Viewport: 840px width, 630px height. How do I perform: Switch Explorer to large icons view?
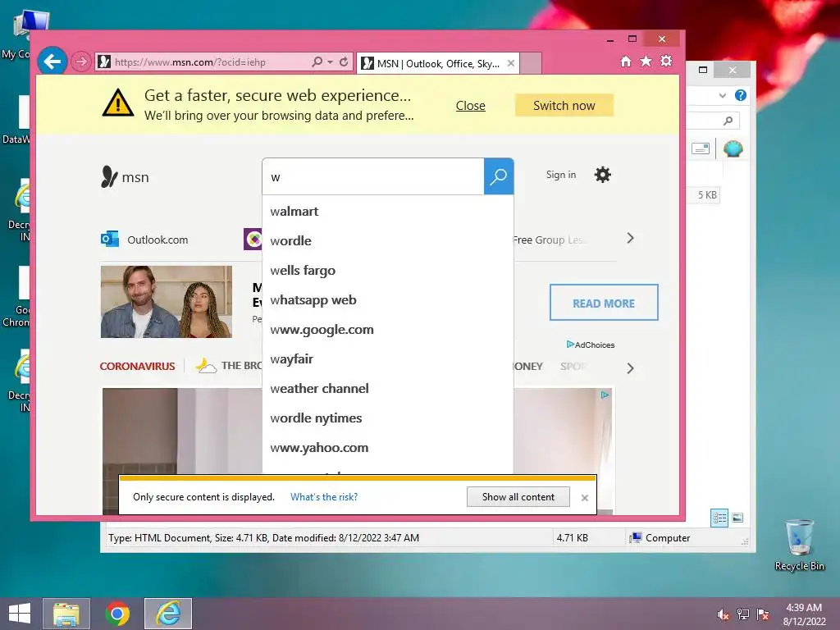click(737, 518)
